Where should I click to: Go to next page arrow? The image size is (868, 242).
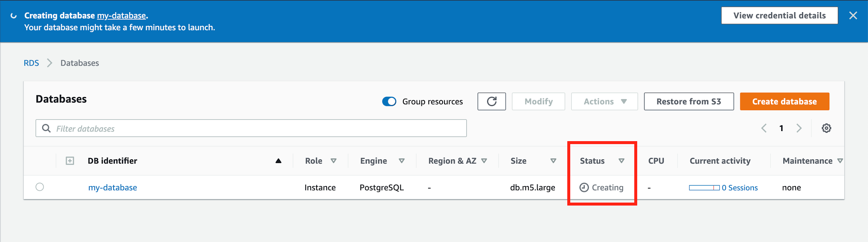pyautogui.click(x=799, y=128)
